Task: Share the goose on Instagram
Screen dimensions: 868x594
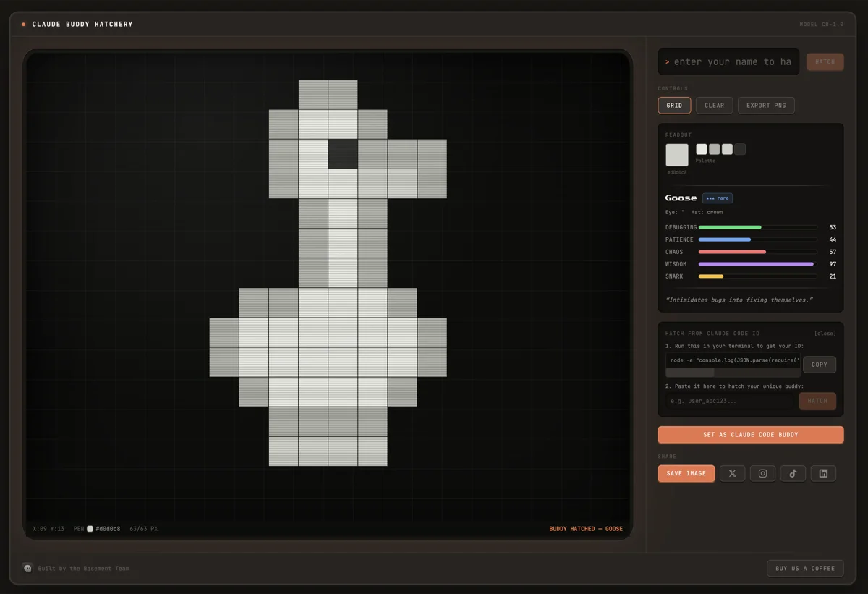Action: 762,473
